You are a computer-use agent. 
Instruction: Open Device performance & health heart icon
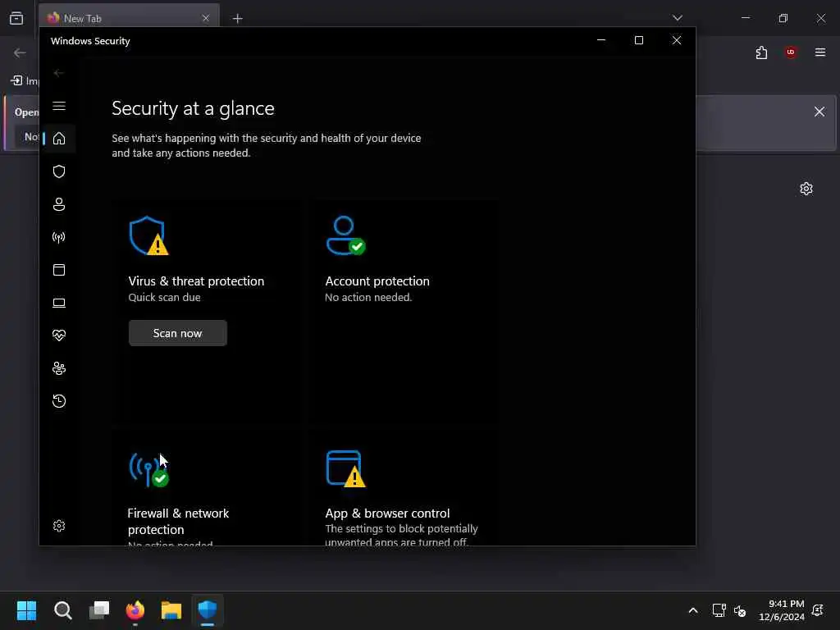coord(59,336)
